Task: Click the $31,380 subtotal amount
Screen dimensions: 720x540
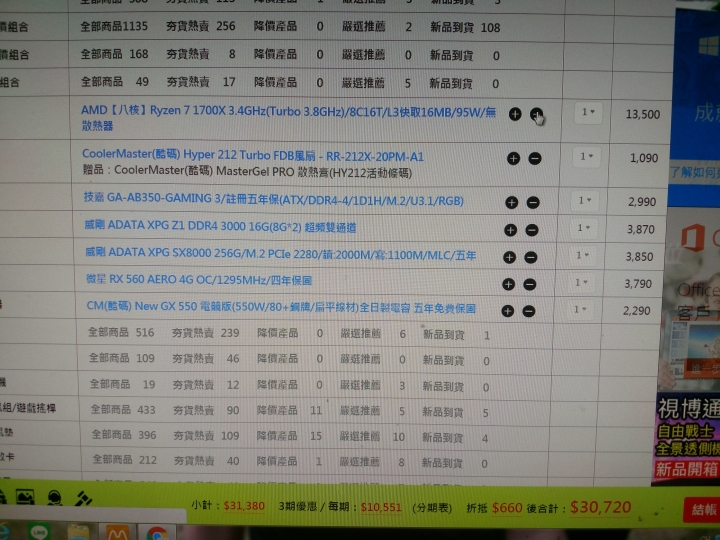Action: pyautogui.click(x=244, y=506)
